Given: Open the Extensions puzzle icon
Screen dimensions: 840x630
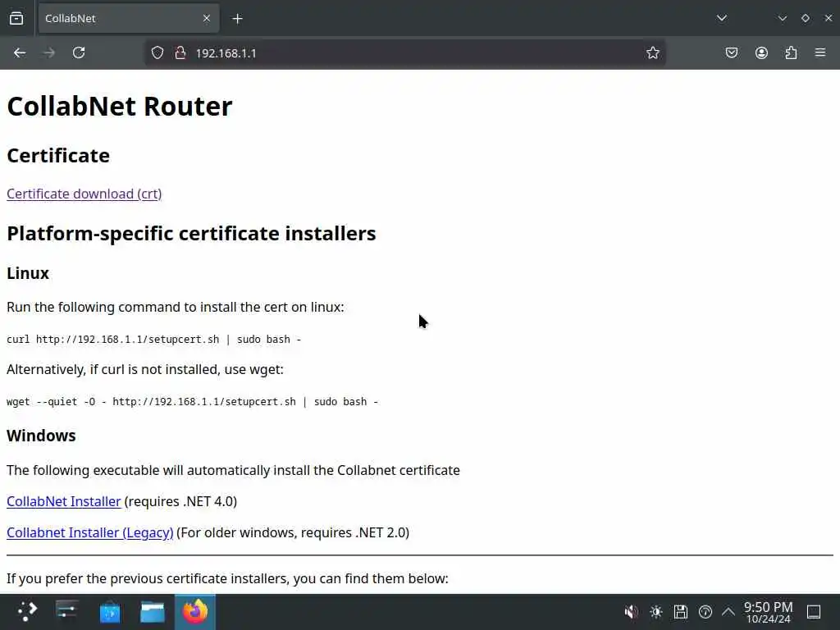Looking at the screenshot, I should 791,52.
